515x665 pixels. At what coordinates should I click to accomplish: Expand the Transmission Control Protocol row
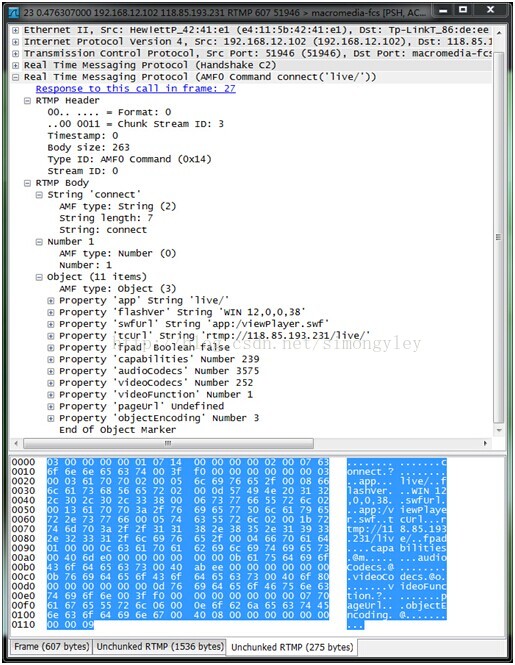coord(16,54)
